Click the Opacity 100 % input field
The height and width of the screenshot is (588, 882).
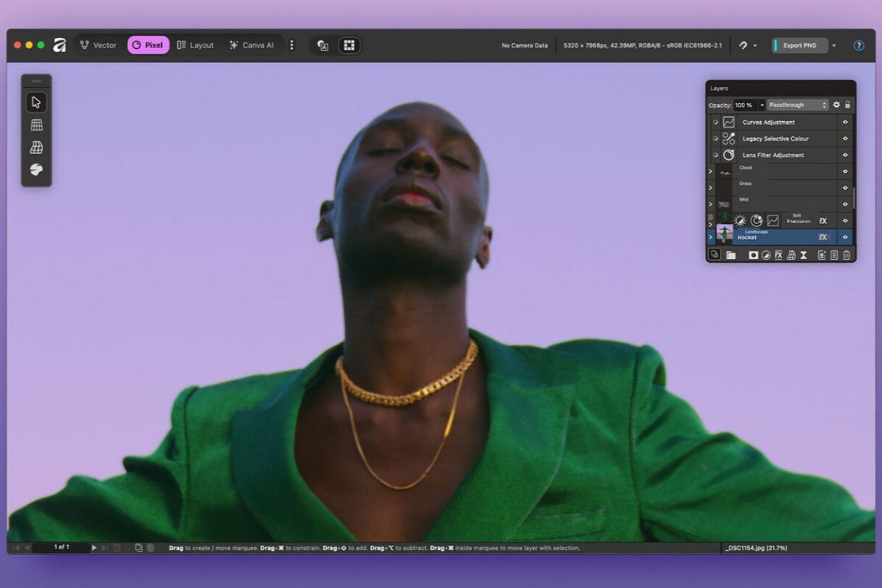[744, 105]
